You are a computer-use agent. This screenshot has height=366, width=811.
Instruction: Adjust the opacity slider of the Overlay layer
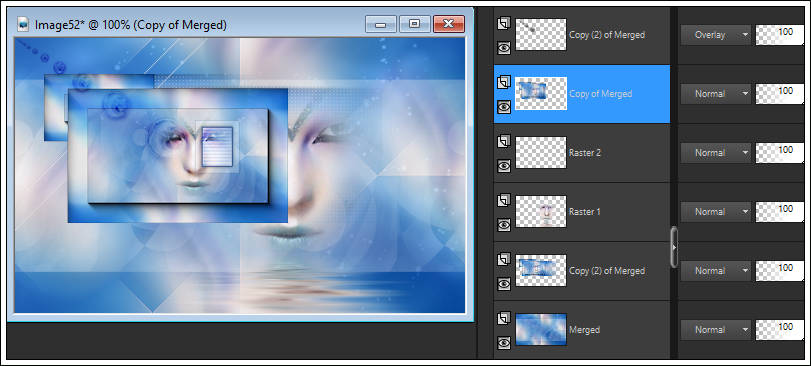(779, 35)
